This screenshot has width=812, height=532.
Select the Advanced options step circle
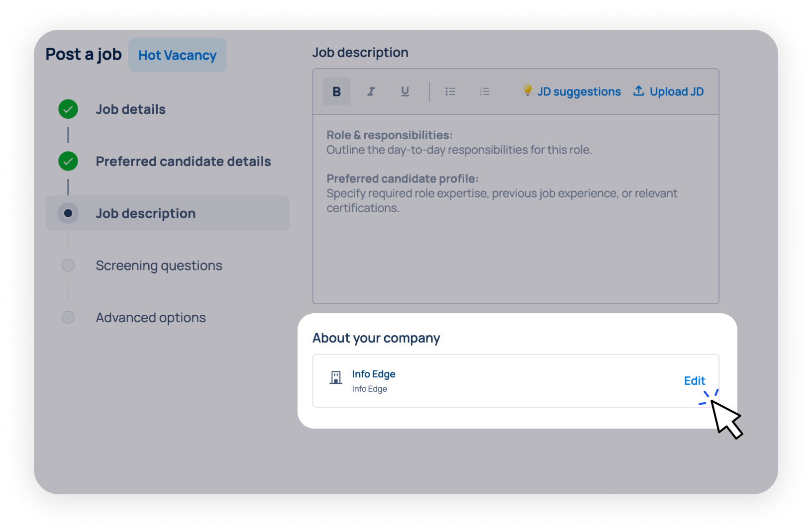click(68, 317)
